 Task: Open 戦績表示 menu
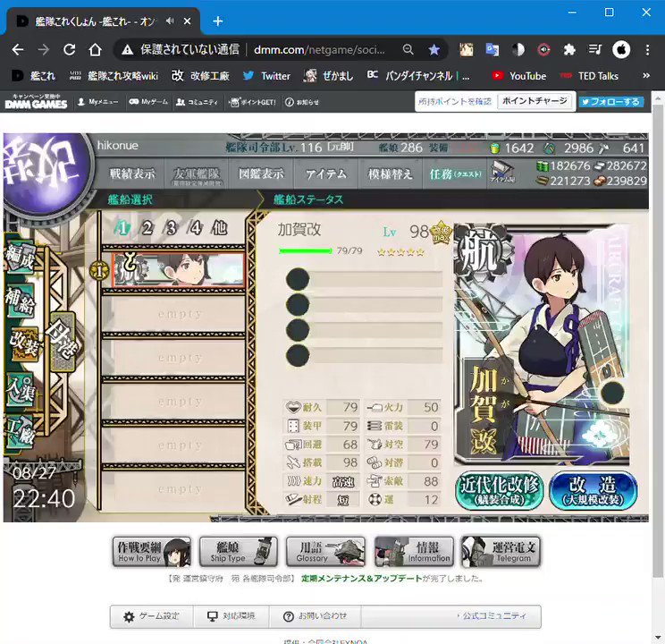pos(132,174)
